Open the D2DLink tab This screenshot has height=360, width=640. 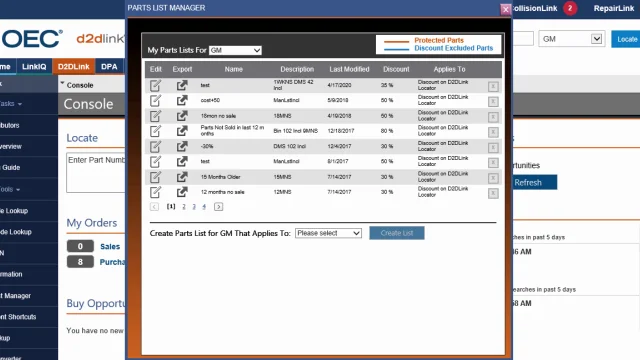[x=73, y=67]
